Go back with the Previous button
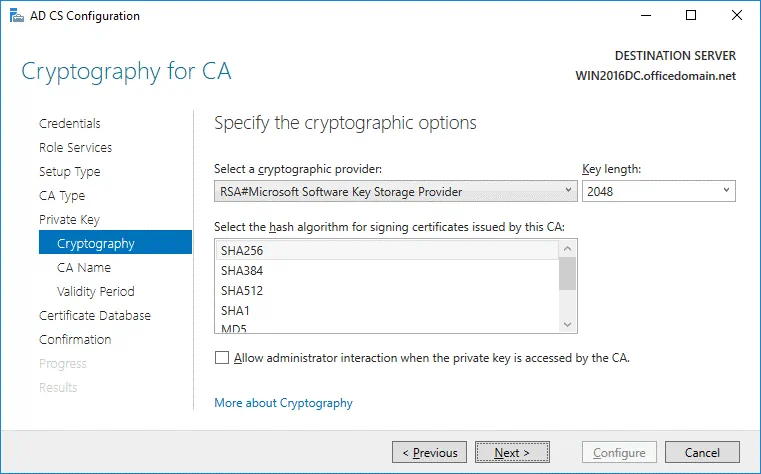Screen dimensions: 761x474 (429, 452)
